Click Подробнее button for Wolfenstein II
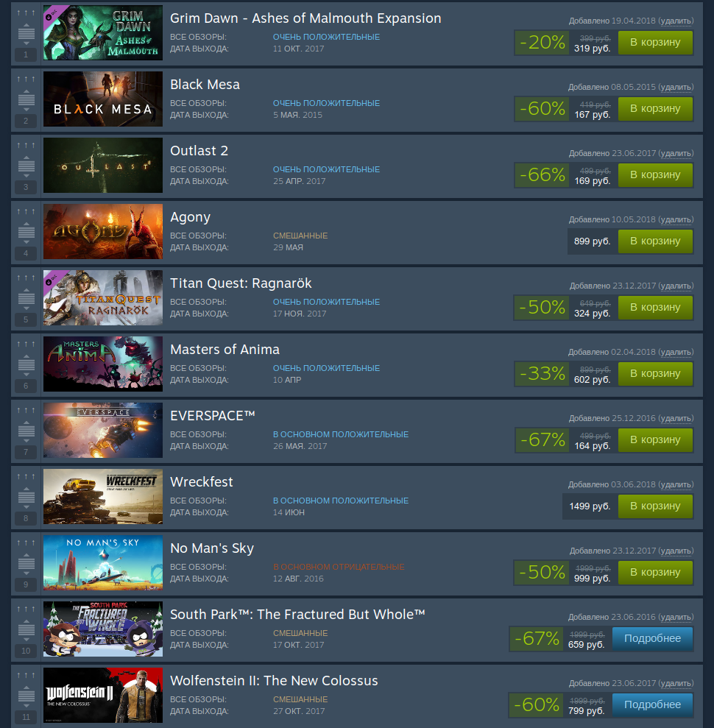Screen dimensions: 714x728 pos(652,704)
